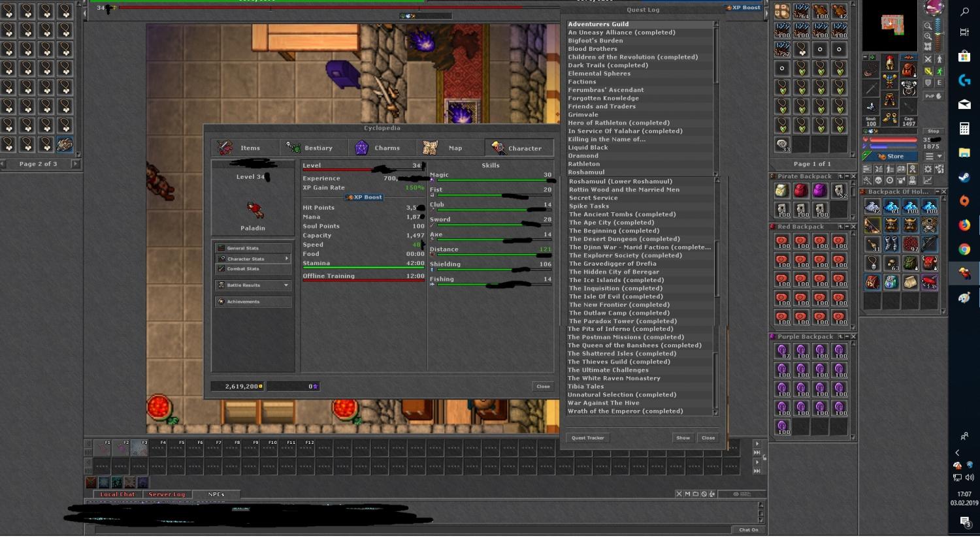Click Show in the Quest Log
Screen dimensions: 980x538
point(683,438)
